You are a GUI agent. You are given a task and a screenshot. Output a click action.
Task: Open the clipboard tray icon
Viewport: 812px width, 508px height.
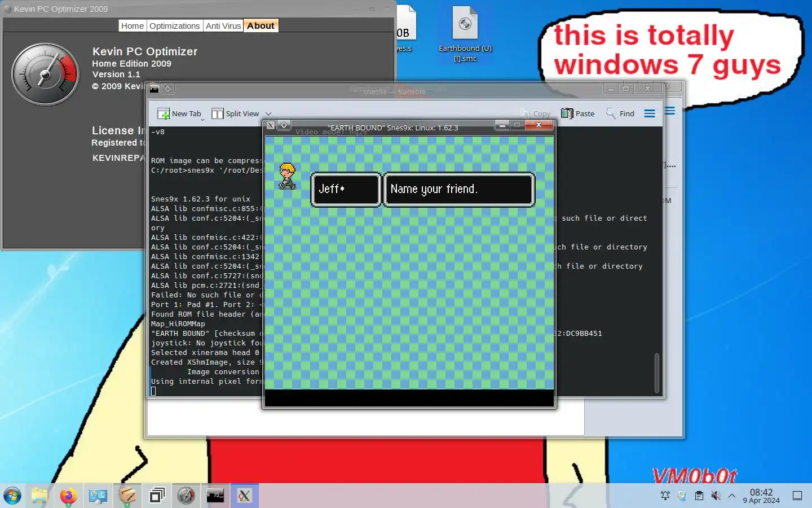699,496
